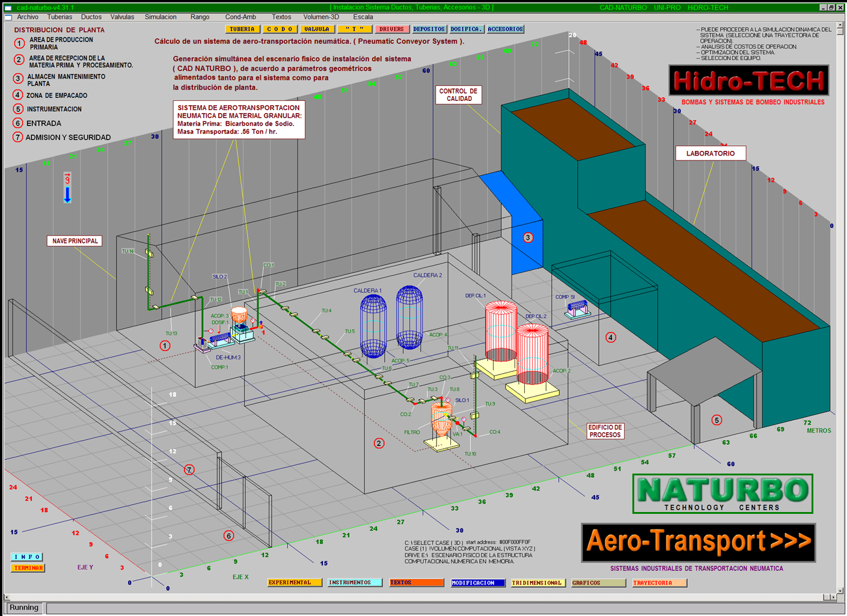
Task: Click the blue MODIFICACION button
Action: (478, 582)
